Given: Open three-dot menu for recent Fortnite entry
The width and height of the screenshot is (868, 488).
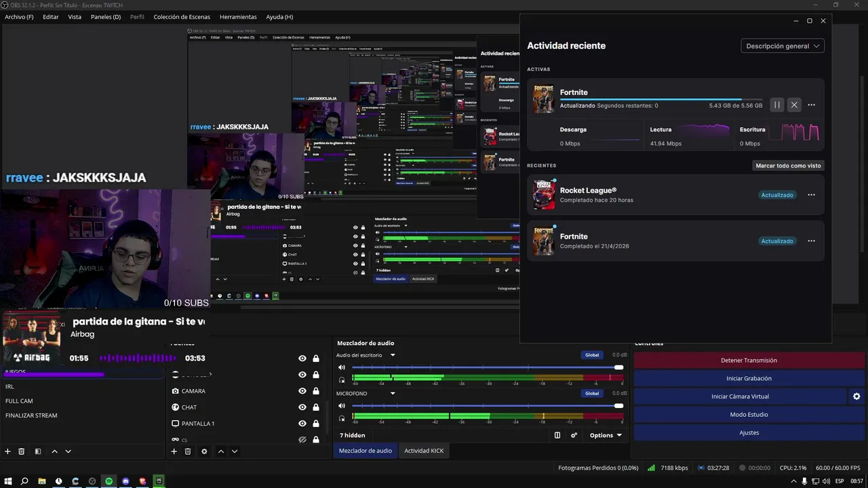Looking at the screenshot, I should 811,241.
